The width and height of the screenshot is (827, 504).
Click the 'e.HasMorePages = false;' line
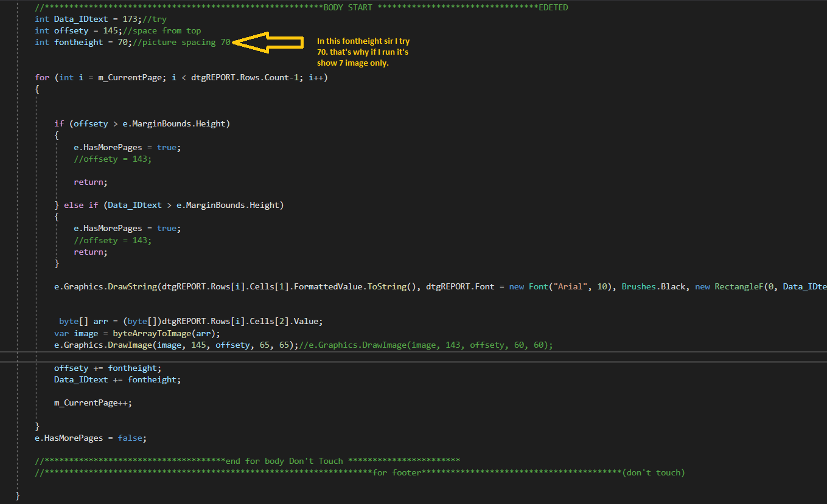(x=91, y=438)
